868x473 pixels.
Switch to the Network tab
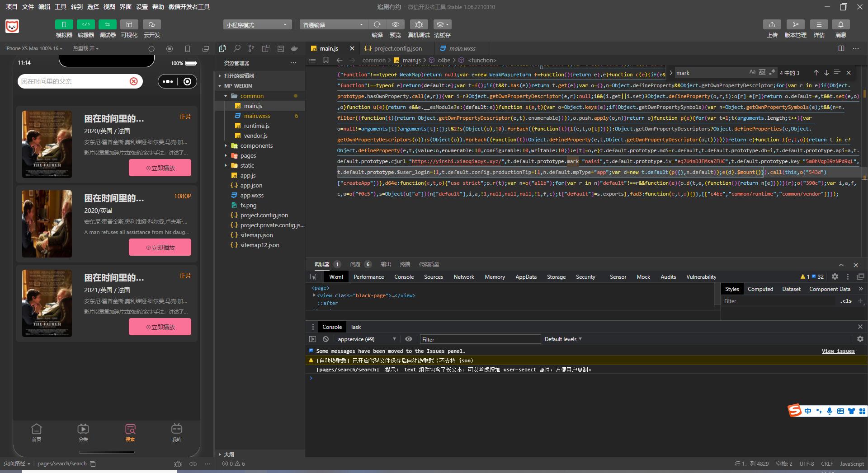[x=463, y=277]
